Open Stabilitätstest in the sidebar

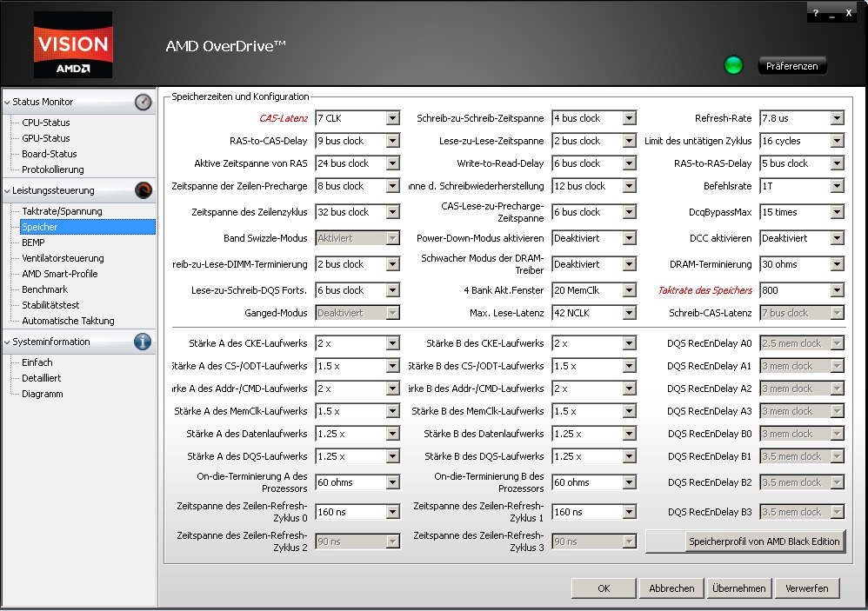point(50,305)
